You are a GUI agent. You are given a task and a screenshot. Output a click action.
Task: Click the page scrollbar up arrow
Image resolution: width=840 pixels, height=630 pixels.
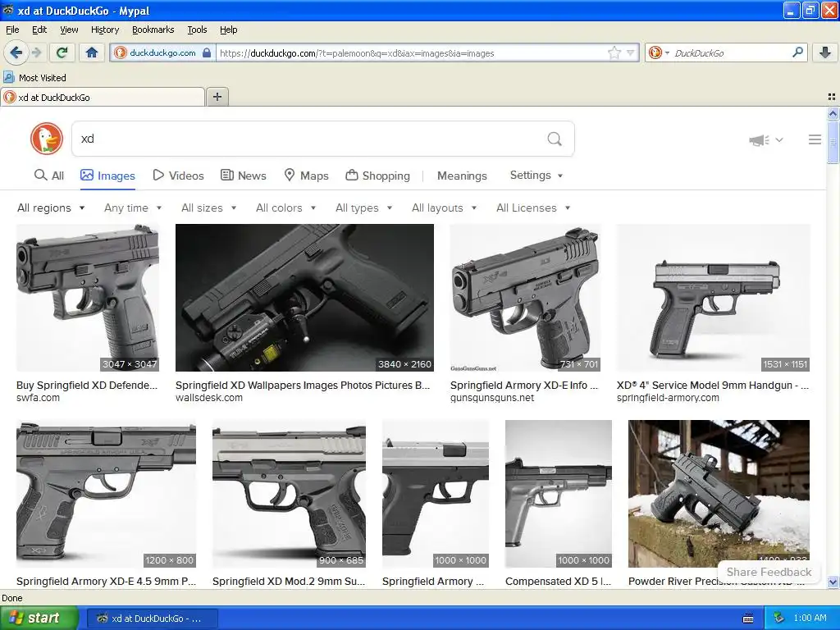[x=833, y=113]
